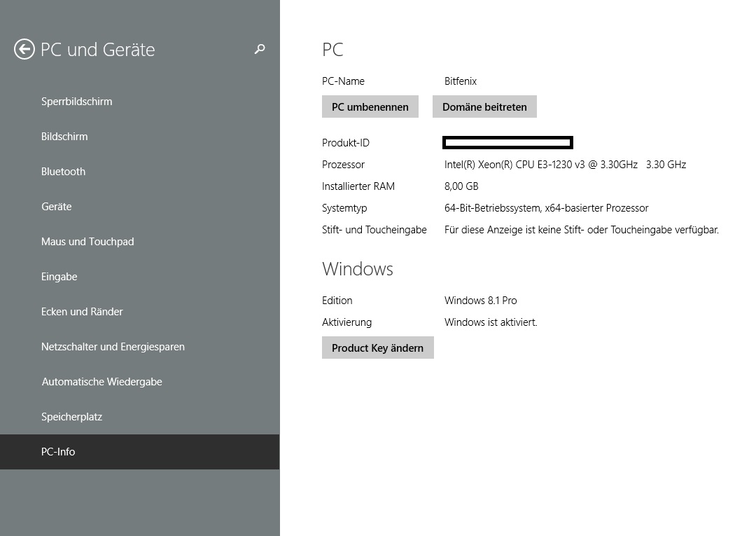Click the Produkt-ID label
Image resolution: width=756 pixels, height=536 pixels.
pyautogui.click(x=346, y=143)
